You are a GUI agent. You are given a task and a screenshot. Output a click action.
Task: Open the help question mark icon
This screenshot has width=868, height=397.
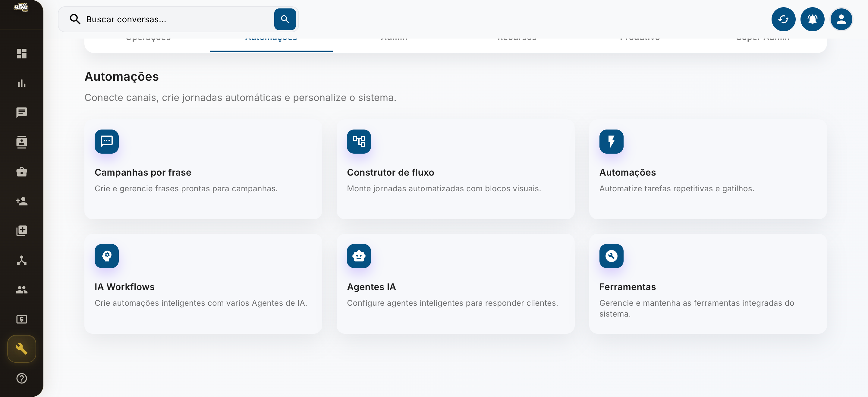22,379
